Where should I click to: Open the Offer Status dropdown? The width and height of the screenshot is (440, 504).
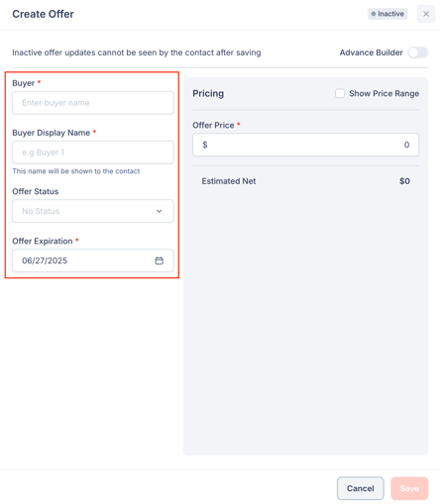coord(93,211)
